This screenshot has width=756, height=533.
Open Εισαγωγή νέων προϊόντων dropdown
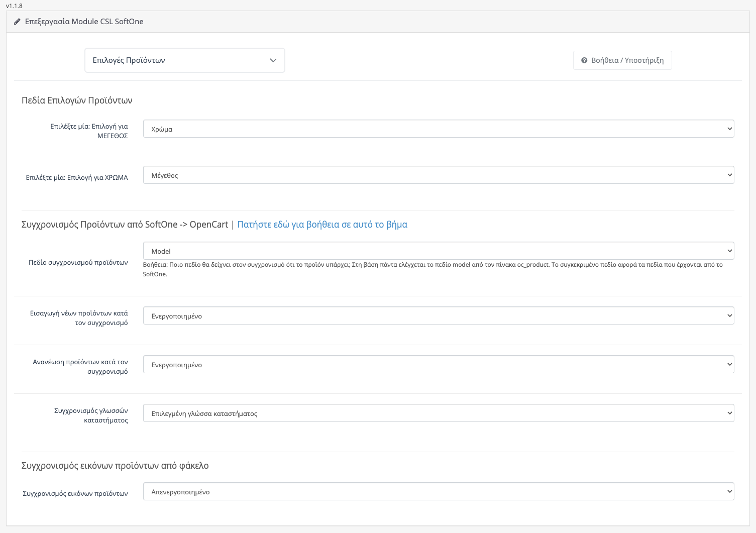(x=439, y=315)
